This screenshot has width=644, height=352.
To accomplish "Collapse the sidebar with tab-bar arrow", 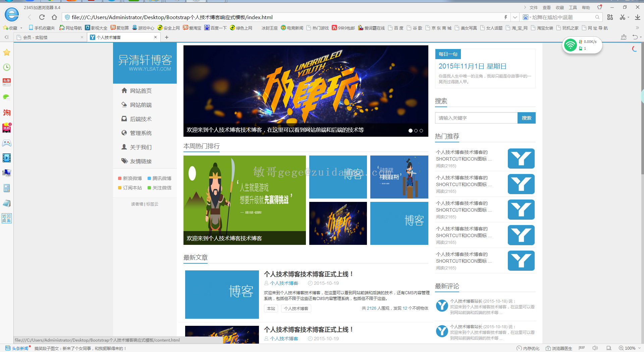I will 6,37.
